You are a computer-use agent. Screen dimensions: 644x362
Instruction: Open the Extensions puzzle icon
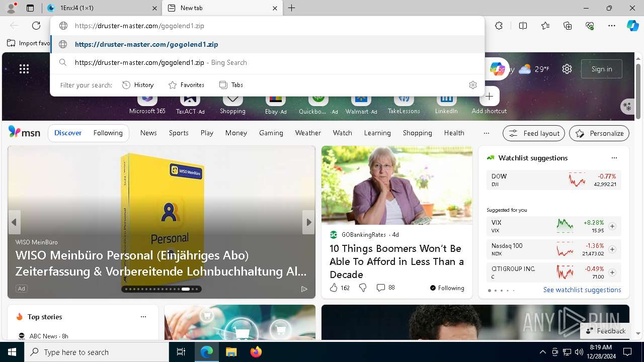(x=499, y=26)
